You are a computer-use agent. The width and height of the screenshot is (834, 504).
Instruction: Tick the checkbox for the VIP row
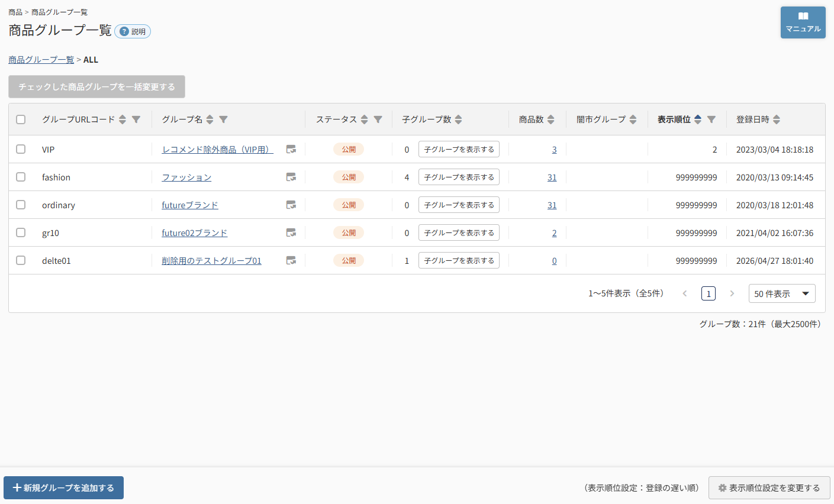pos(21,149)
